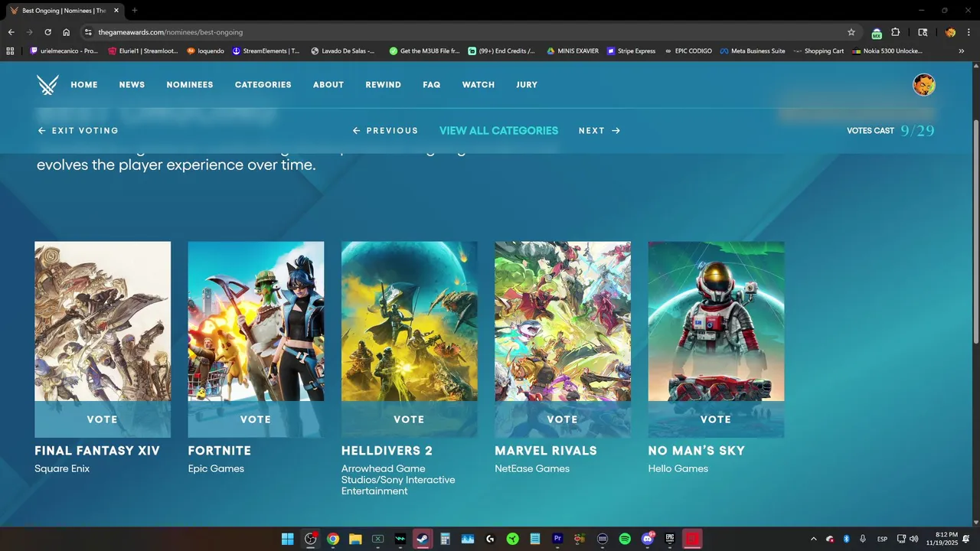
Task: Click the Helldivers 2 cover art
Action: [x=409, y=321]
